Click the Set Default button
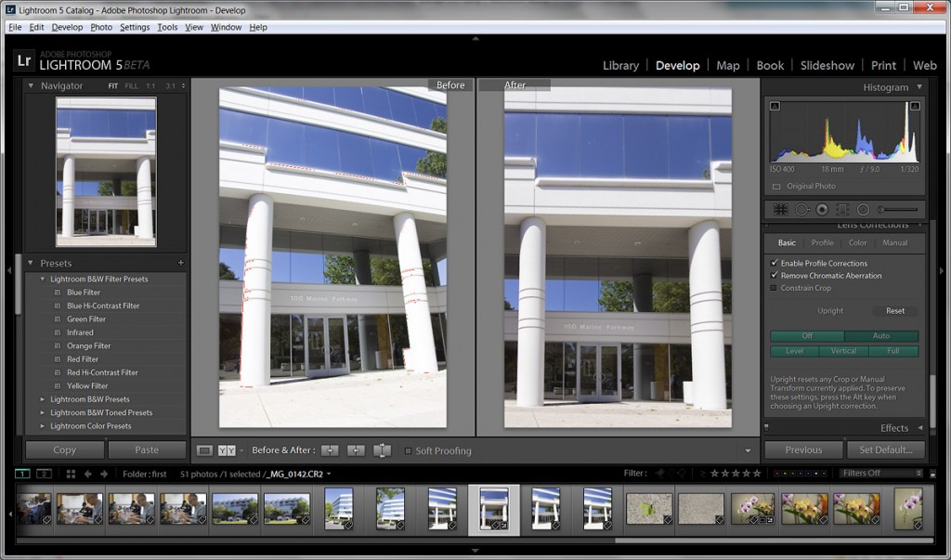The image size is (951, 560). coord(886,449)
